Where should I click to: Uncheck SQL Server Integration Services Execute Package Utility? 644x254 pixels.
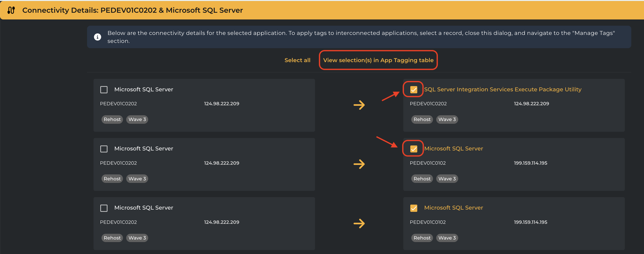coord(414,90)
